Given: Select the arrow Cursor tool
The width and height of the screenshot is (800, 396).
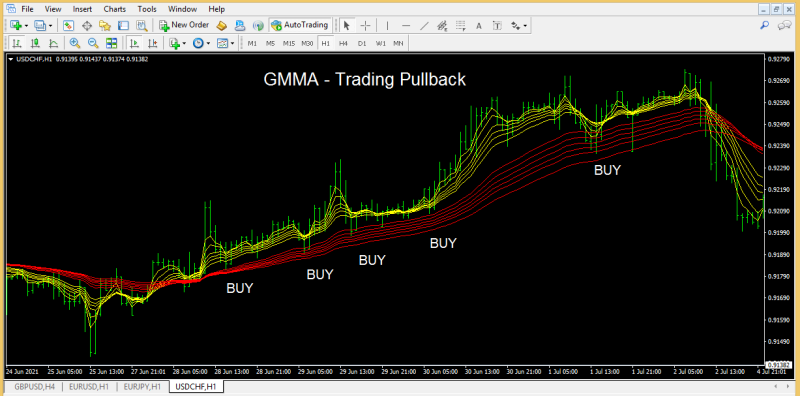Looking at the screenshot, I should coord(347,25).
